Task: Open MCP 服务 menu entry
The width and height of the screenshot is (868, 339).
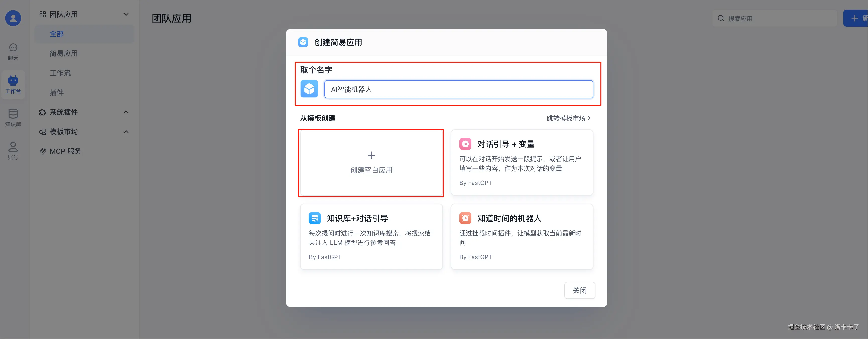Action: tap(65, 151)
